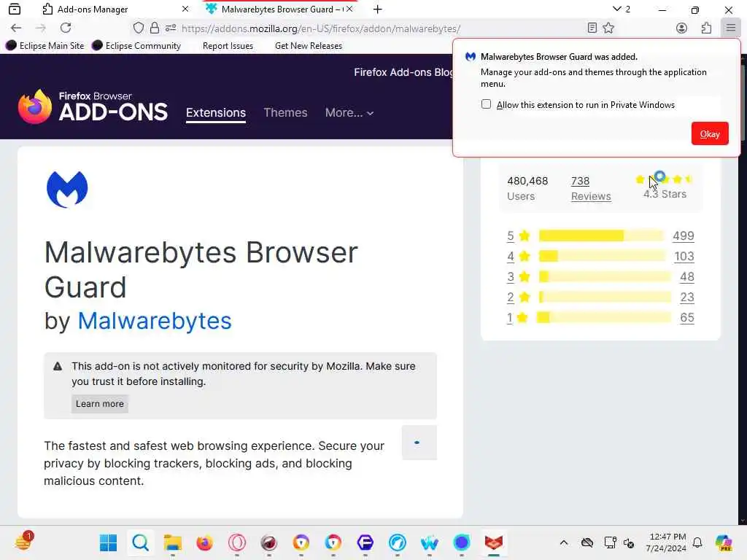747x560 pixels.
Task: Open Report Issues bookmark
Action: tap(228, 46)
